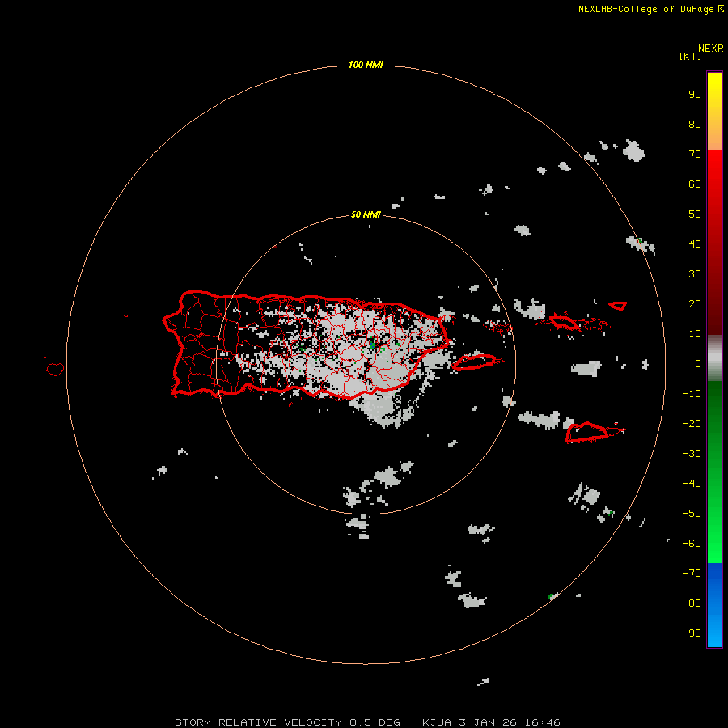This screenshot has width=728, height=728.
Task: Click the 20 value on the velocity scale
Action: pos(695,304)
